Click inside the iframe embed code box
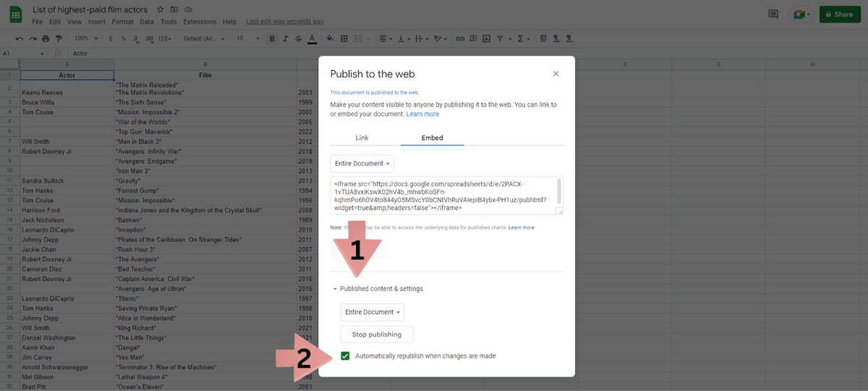Viewport: 868px width, 391px height. click(x=441, y=195)
